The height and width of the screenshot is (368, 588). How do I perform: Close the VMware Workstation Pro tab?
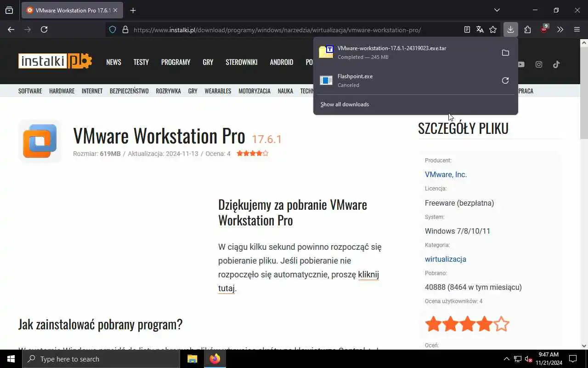[115, 10]
